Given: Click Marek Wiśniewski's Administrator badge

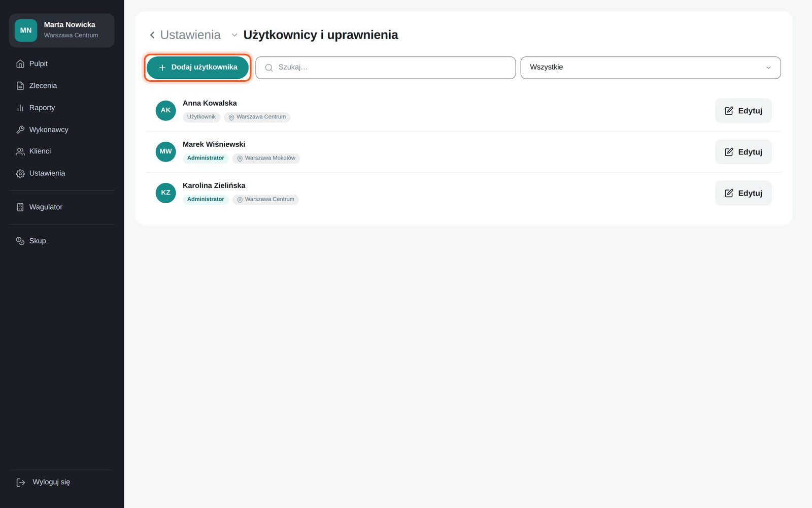Looking at the screenshot, I should click(x=206, y=158).
